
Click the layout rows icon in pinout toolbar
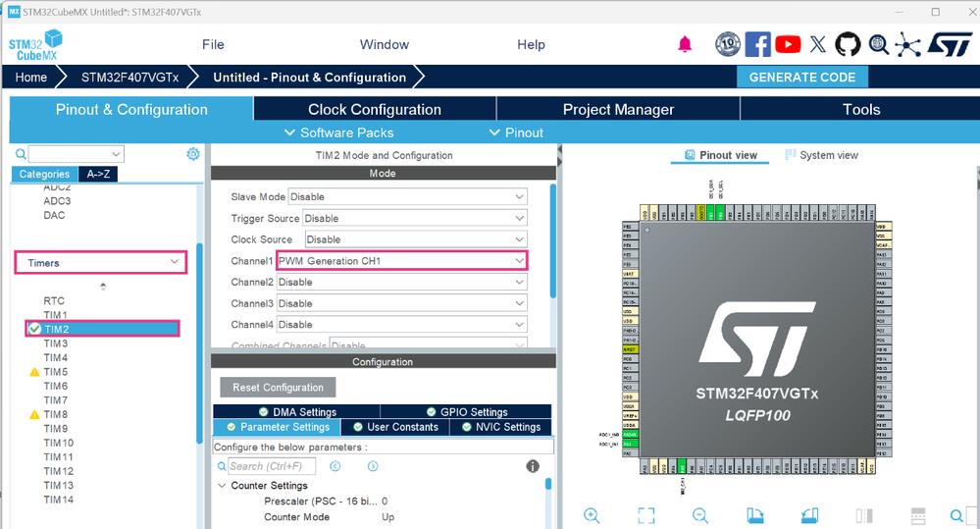pyautogui.click(x=918, y=515)
